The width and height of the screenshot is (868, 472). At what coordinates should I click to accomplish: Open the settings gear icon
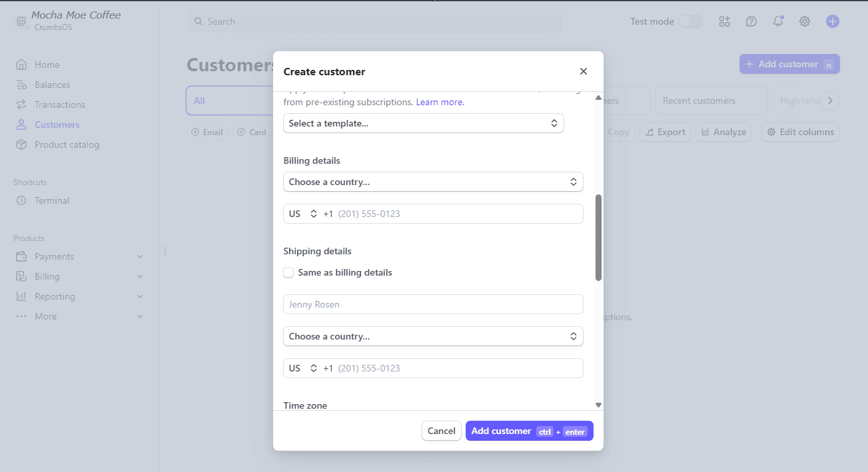click(804, 21)
